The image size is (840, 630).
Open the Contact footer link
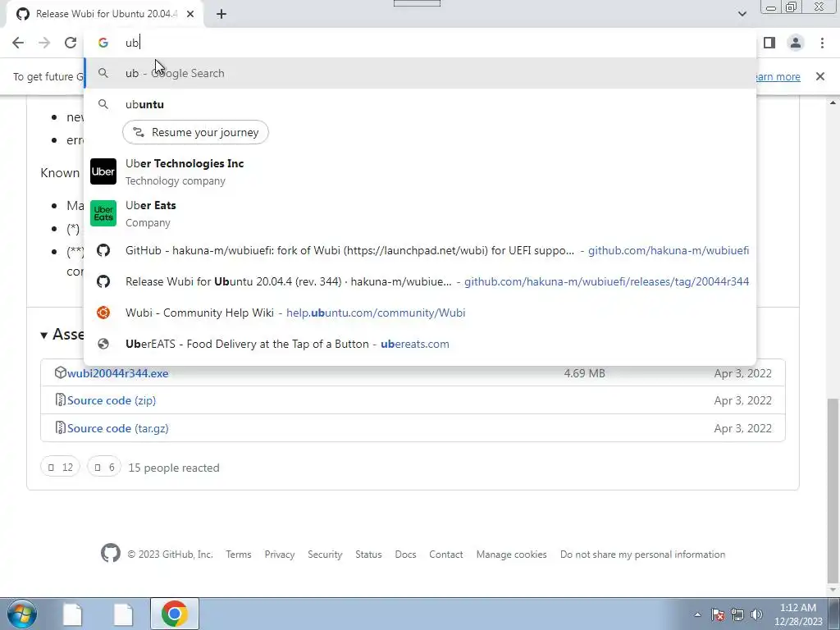click(445, 555)
